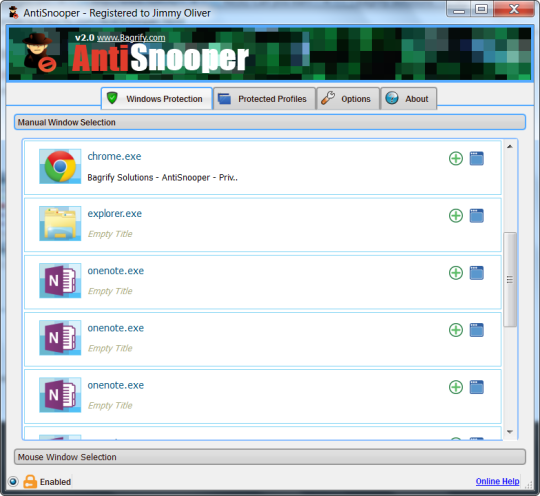Select the chrome.exe process name
Screen dimensions: 540x496
[114, 156]
